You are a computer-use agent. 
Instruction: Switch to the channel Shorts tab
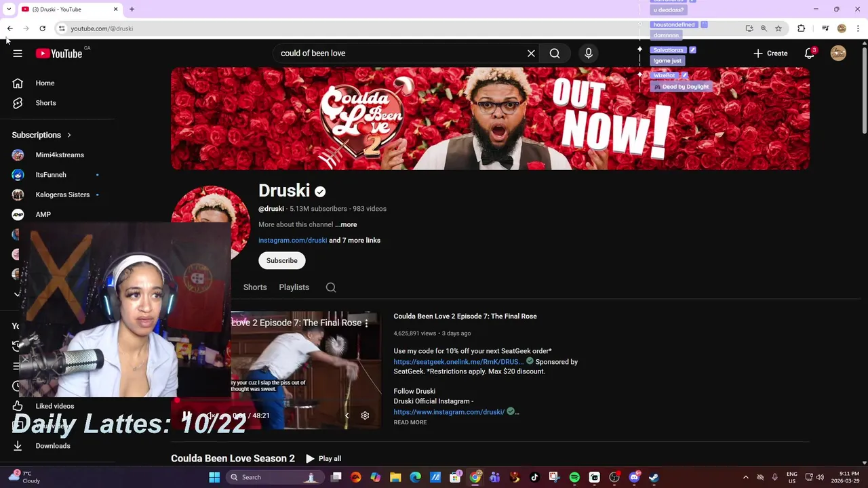[x=255, y=287]
